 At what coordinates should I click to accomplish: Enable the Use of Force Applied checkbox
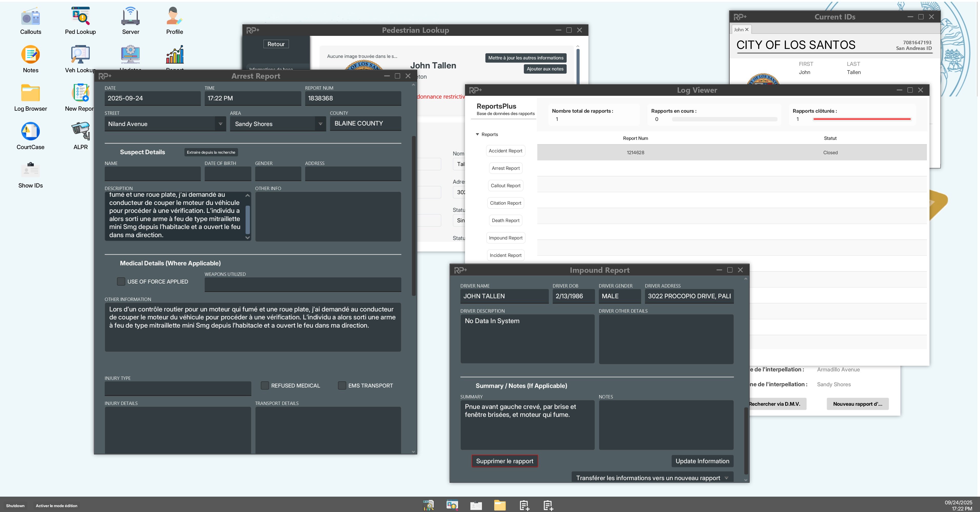click(x=121, y=281)
